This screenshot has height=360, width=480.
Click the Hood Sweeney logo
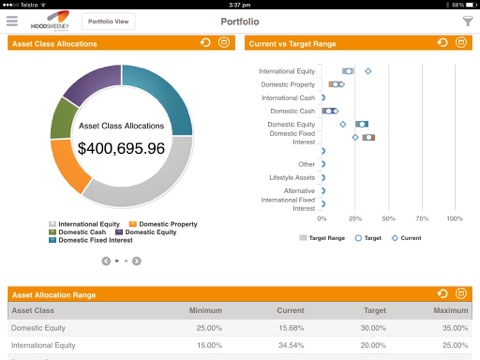[50, 21]
